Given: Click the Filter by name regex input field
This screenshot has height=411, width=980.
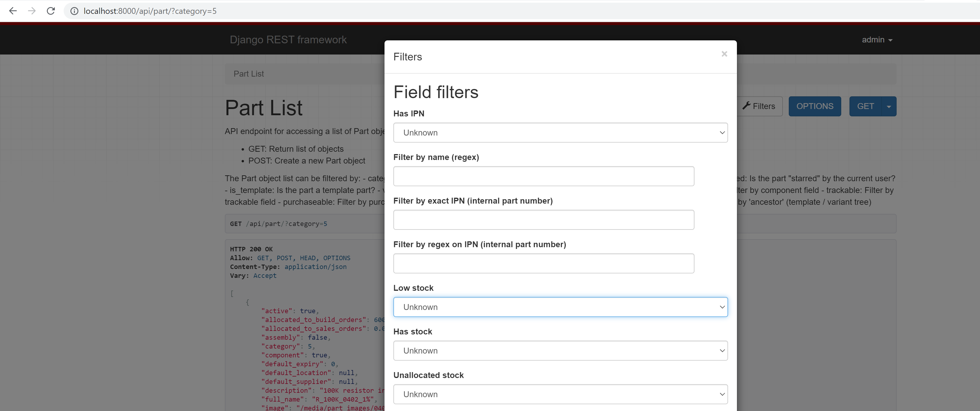Looking at the screenshot, I should pos(543,176).
